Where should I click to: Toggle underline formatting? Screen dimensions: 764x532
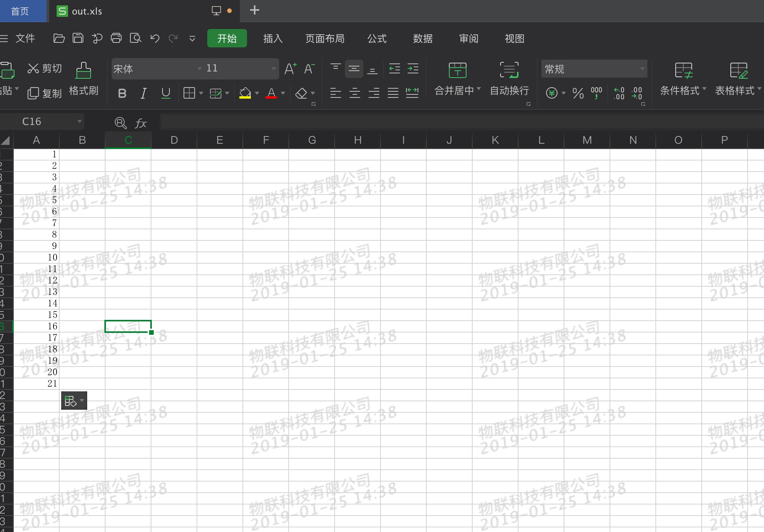pos(165,93)
